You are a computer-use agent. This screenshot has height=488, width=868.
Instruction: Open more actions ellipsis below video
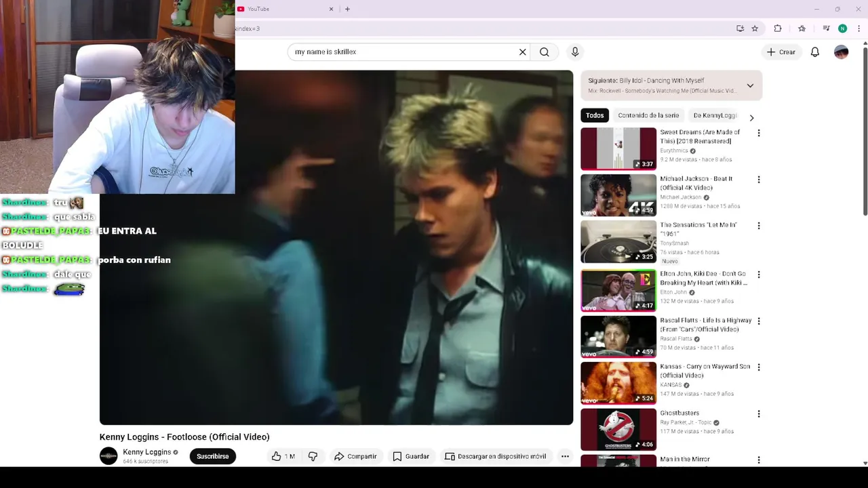(565, 457)
